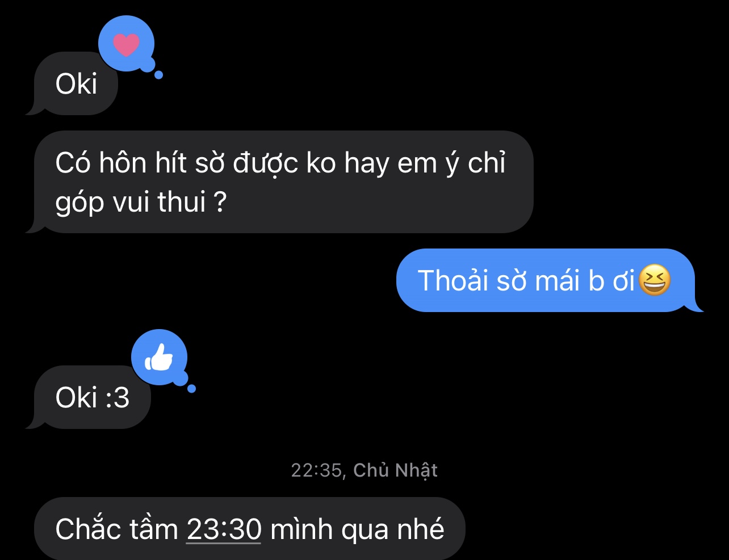The width and height of the screenshot is (729, 560).
Task: Click the :3 emoticon text
Action: 118,398
